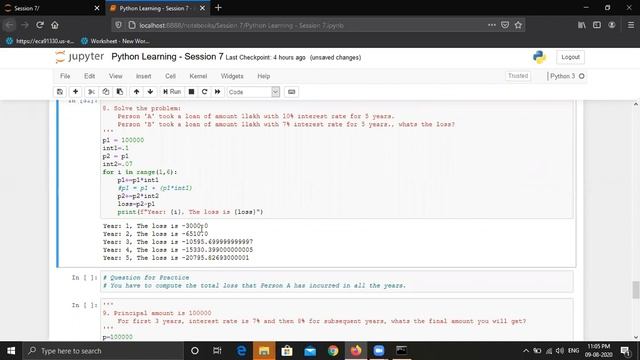Open page actions three-dot menu
Viewport: 640px width, 360px height.
(x=492, y=25)
